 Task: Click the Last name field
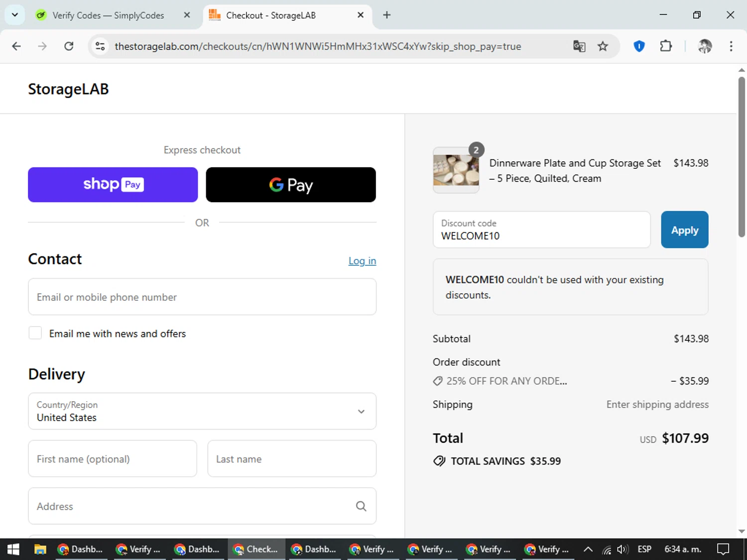pyautogui.click(x=292, y=458)
